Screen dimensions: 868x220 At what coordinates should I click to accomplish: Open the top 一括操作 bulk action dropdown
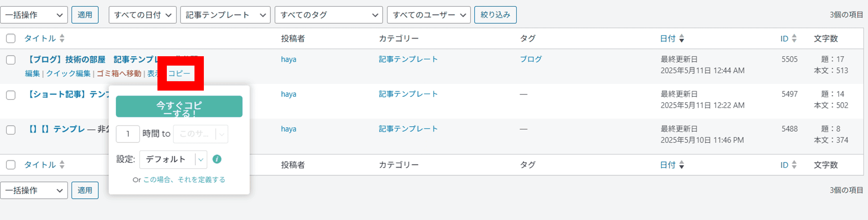pyautogui.click(x=34, y=15)
